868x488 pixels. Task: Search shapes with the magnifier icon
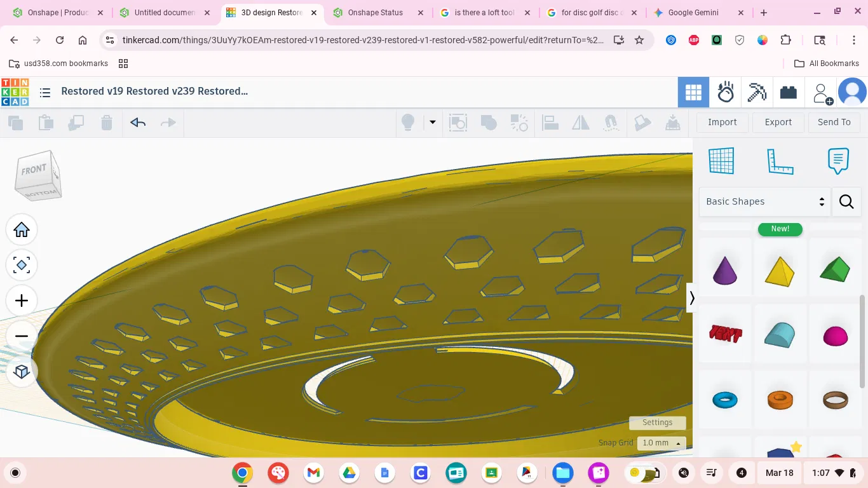click(x=846, y=201)
